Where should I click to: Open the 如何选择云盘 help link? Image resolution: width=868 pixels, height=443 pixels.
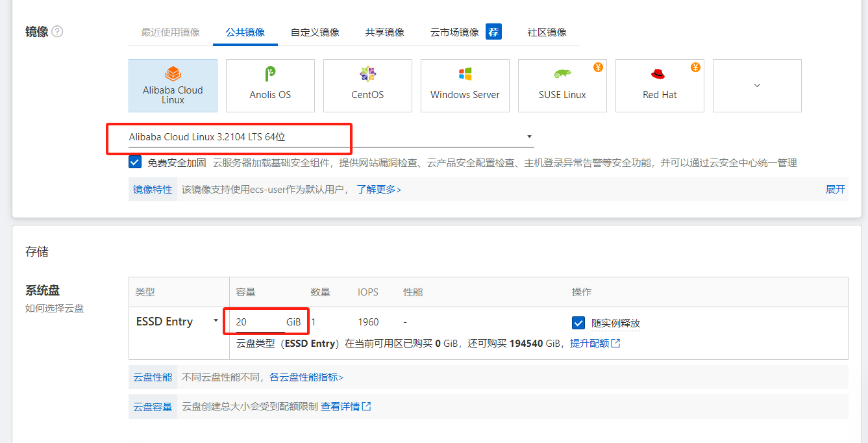point(55,309)
